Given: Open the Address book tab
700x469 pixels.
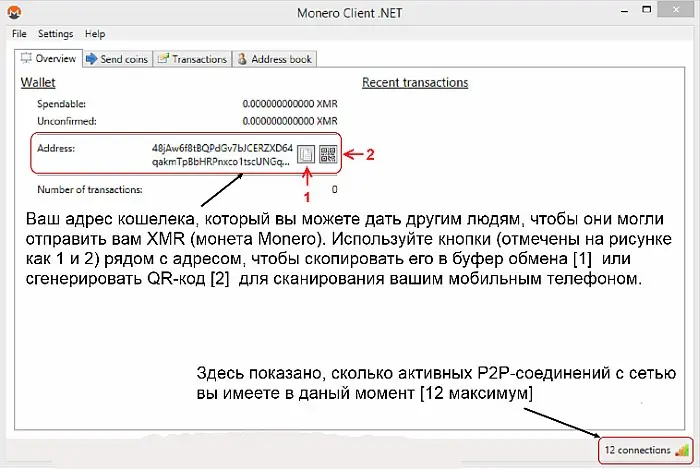Looking at the screenshot, I should click(x=275, y=59).
